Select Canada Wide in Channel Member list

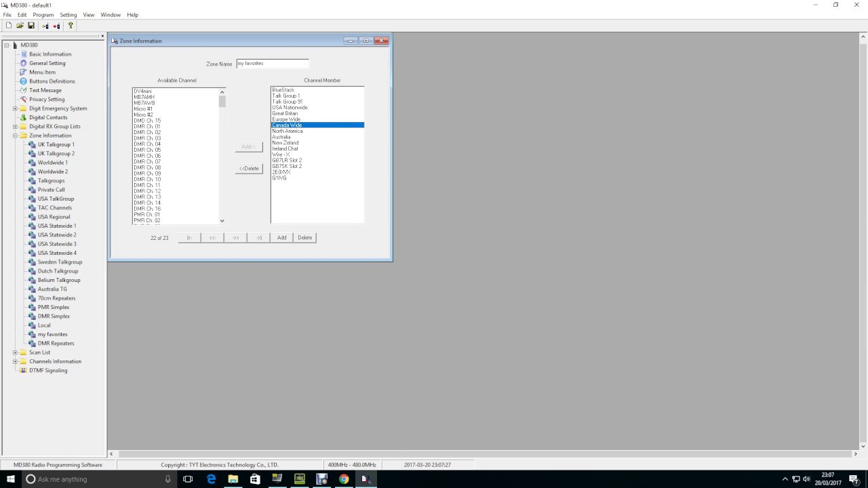click(x=317, y=125)
